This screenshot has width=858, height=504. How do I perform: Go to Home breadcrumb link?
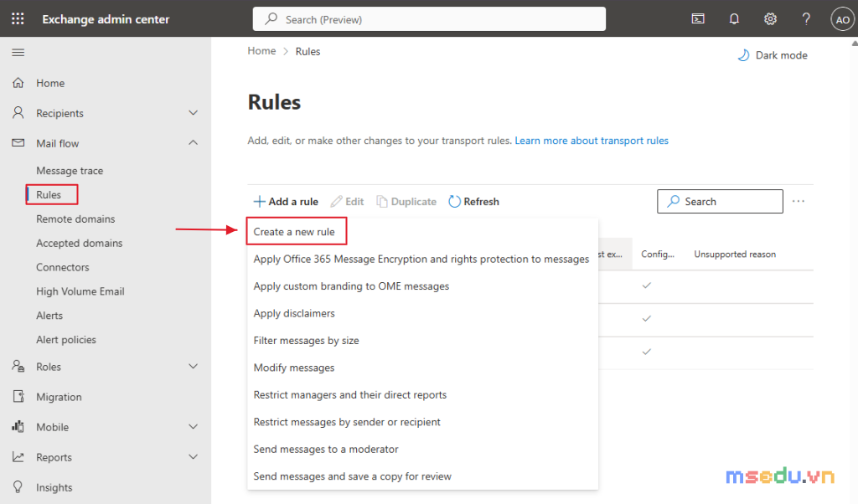point(261,51)
